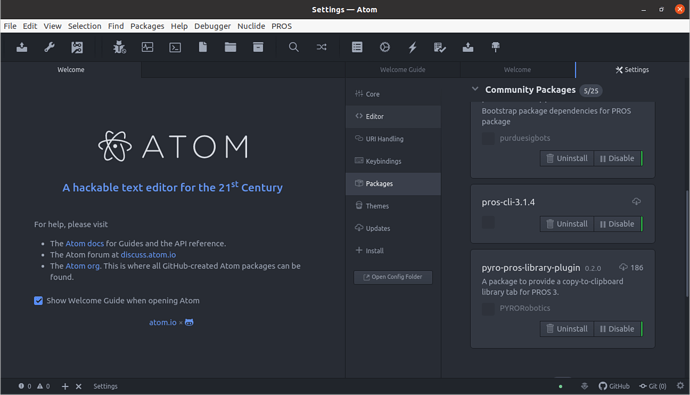The width and height of the screenshot is (690, 395).
Task: Open Editor settings section
Action: (393, 117)
